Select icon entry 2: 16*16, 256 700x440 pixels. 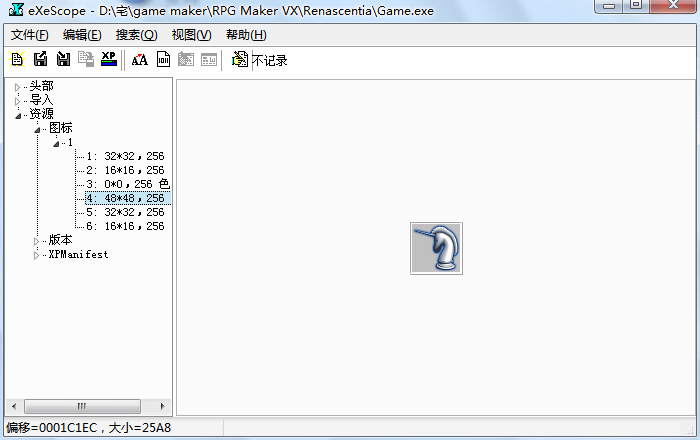point(125,170)
